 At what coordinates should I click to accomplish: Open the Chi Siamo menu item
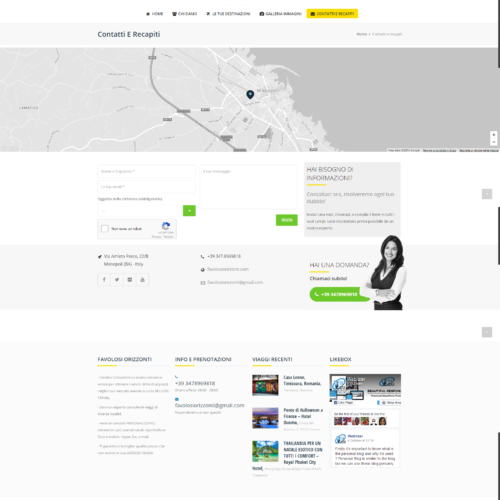(x=184, y=14)
